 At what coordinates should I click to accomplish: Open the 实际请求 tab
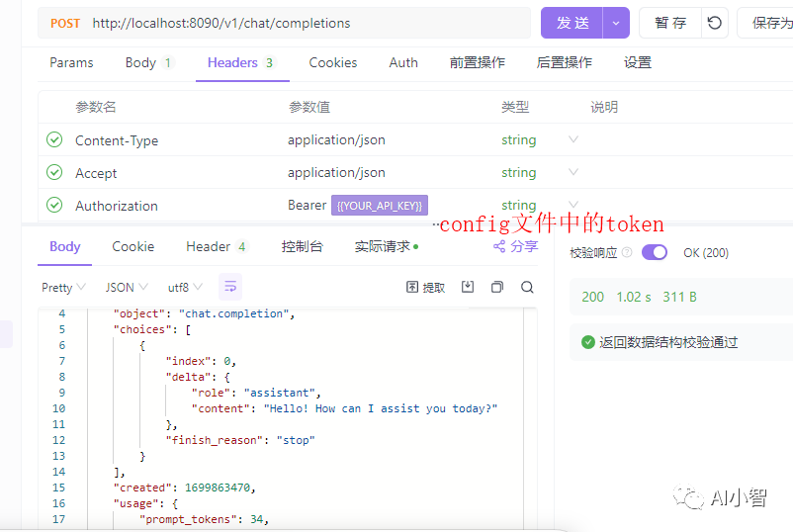coord(387,247)
